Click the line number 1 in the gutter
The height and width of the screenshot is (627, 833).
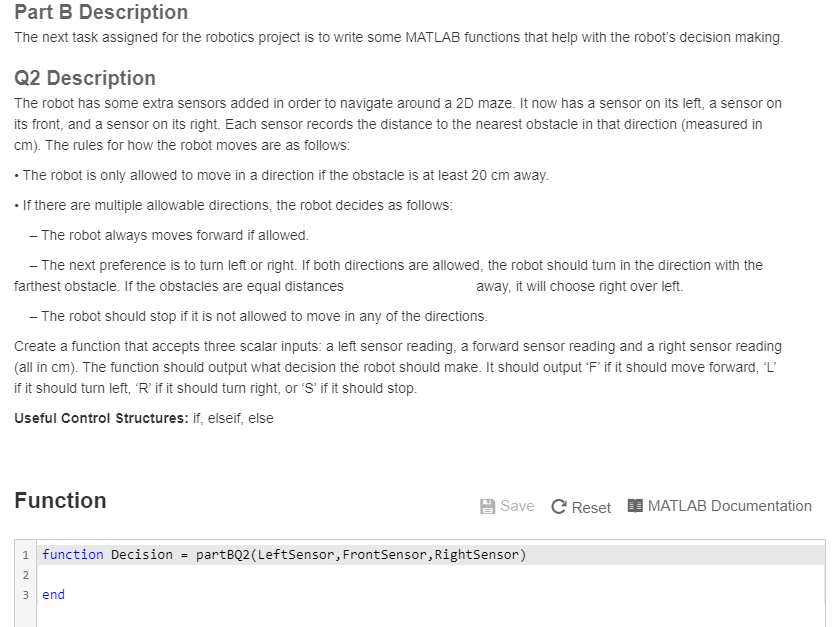click(23, 554)
